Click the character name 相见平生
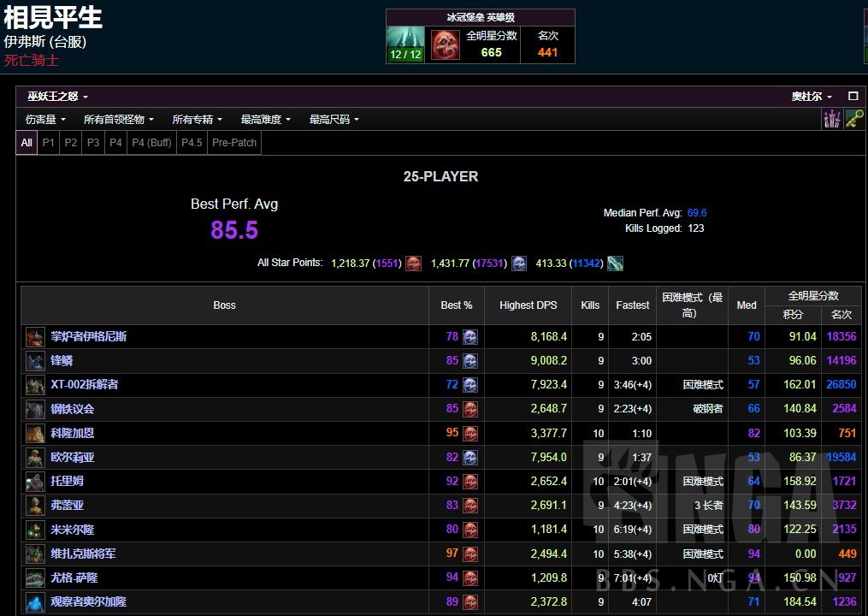Screen dimensions: 868x616 pyautogui.click(x=54, y=17)
